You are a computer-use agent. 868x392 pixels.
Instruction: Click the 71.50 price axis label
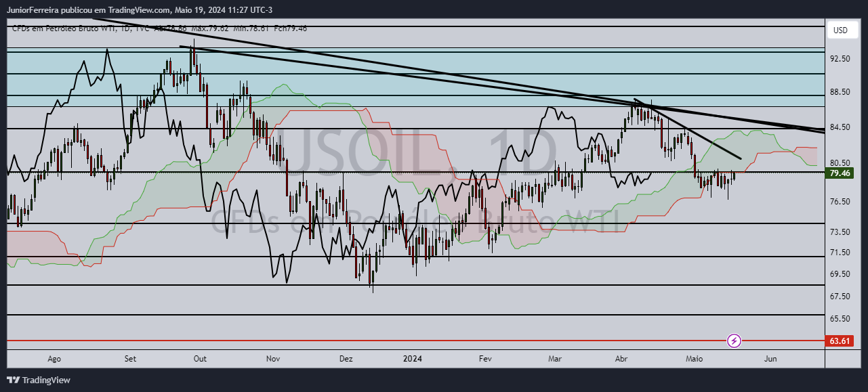pos(840,253)
